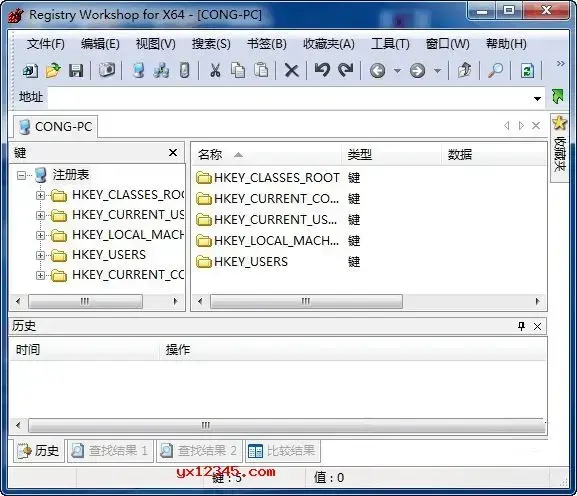The width and height of the screenshot is (577, 496).
Task: Click the disconnect registry toolbar icon
Action: (184, 70)
